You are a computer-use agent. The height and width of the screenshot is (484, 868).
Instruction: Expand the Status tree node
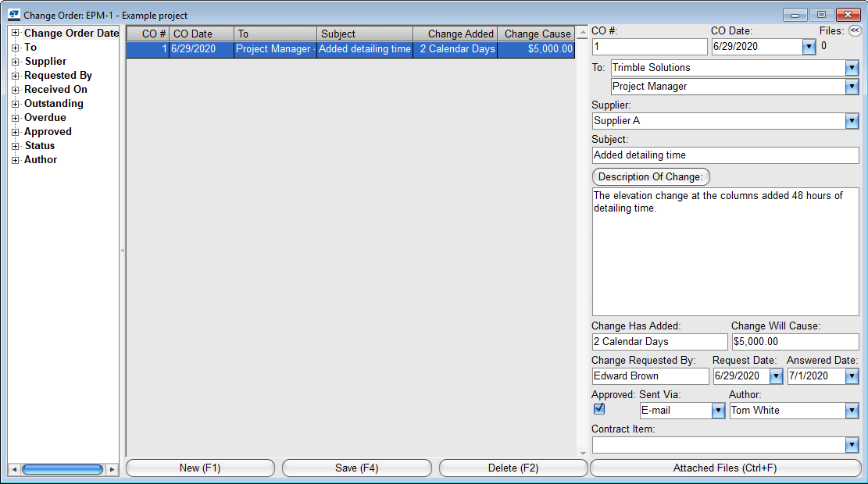point(16,146)
